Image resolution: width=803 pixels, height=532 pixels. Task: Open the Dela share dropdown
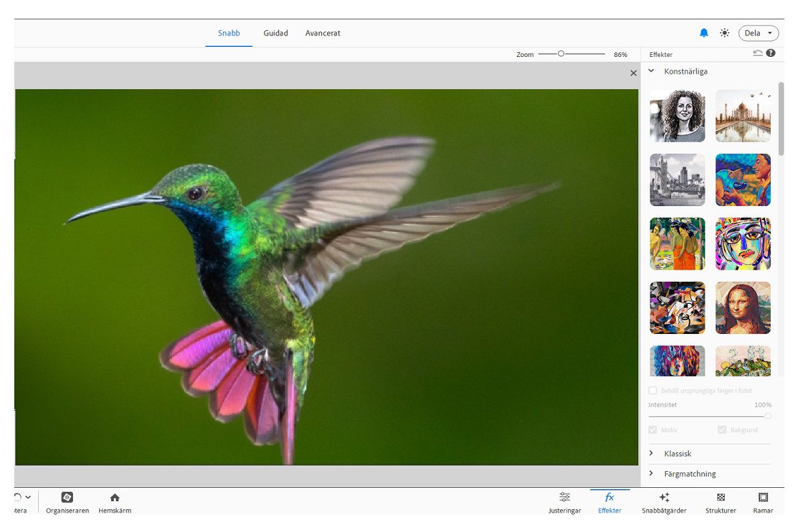coord(759,33)
